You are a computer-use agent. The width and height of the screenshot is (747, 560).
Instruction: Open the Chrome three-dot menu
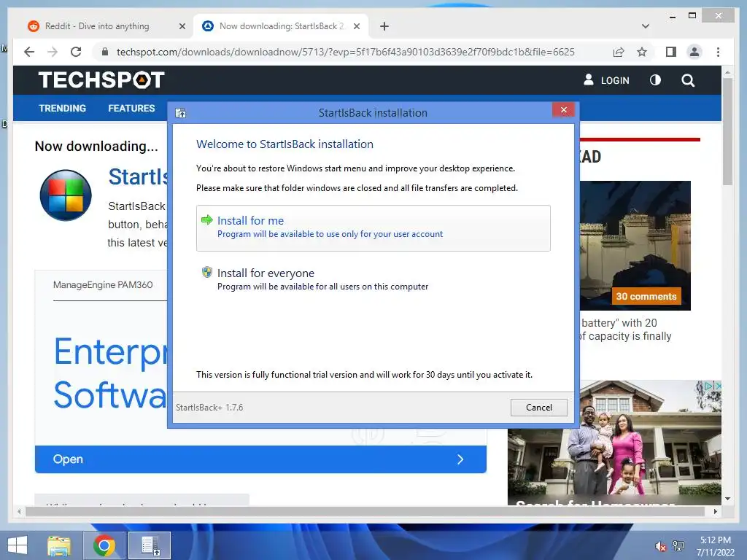click(719, 52)
